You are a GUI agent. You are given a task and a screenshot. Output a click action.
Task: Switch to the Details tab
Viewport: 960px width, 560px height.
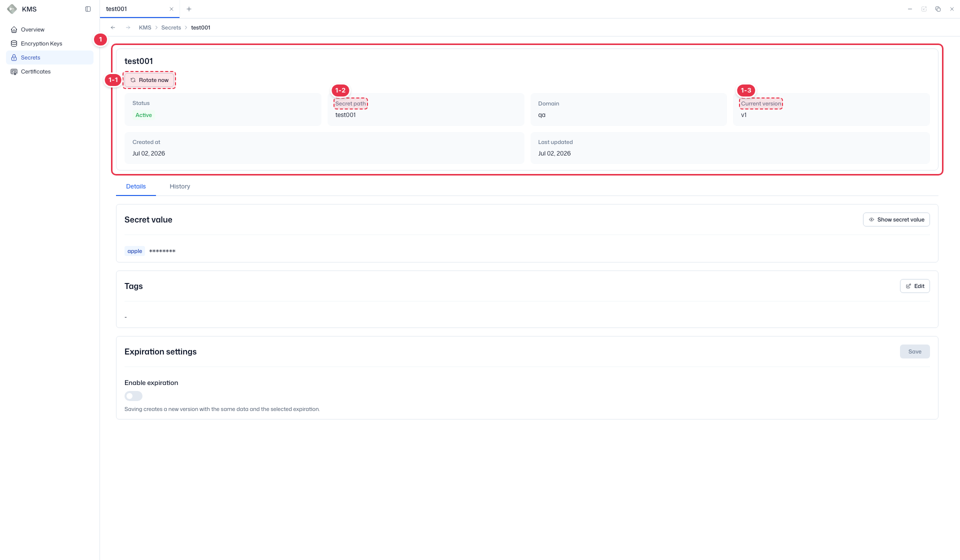pyautogui.click(x=136, y=186)
